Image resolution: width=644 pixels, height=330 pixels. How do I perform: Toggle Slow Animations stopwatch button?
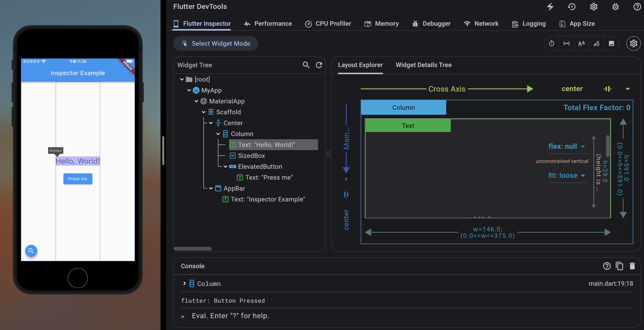[x=551, y=44]
